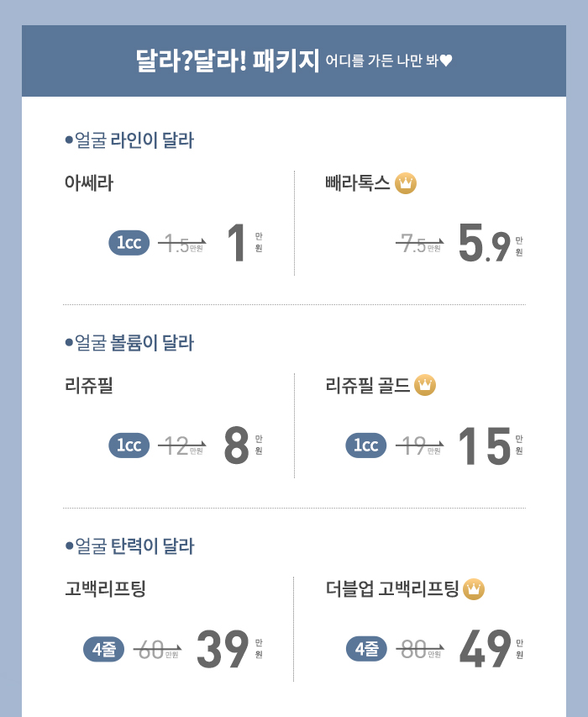This screenshot has width=588, height=717.
Task: Select the 4줄 badge under 더블업 고백리프팅
Action: 366,649
